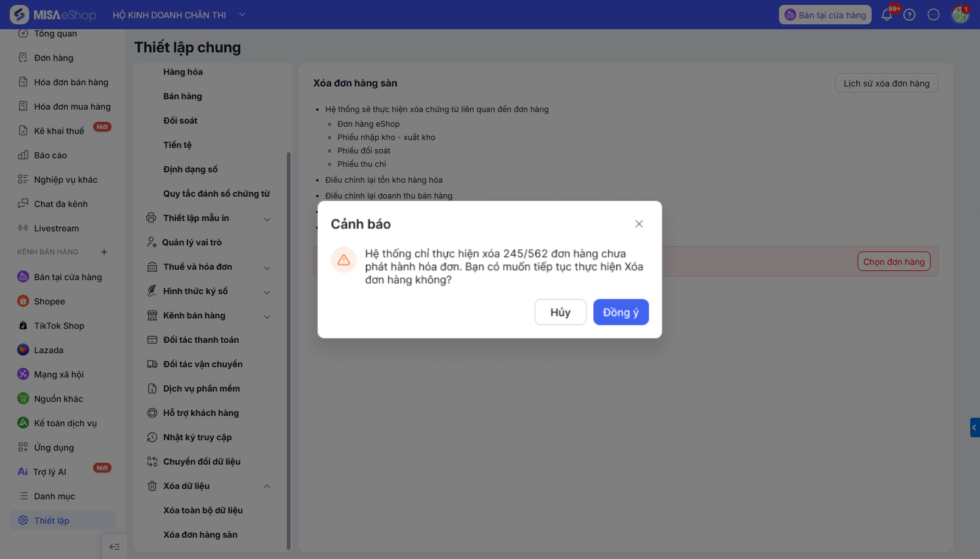The image size is (980, 559).
Task: Expand the Thuế và hóa đơn section
Action: (x=267, y=267)
